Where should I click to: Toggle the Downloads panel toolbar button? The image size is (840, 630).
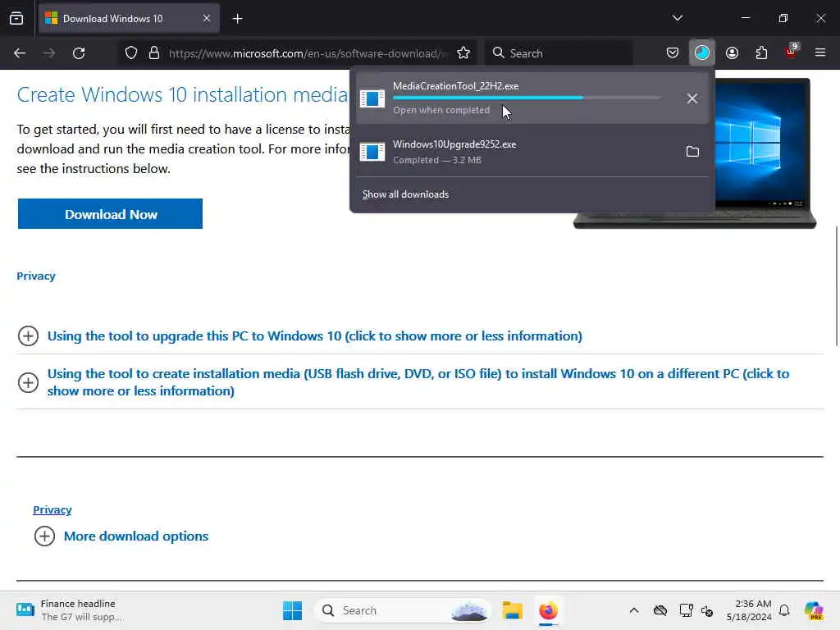click(702, 52)
